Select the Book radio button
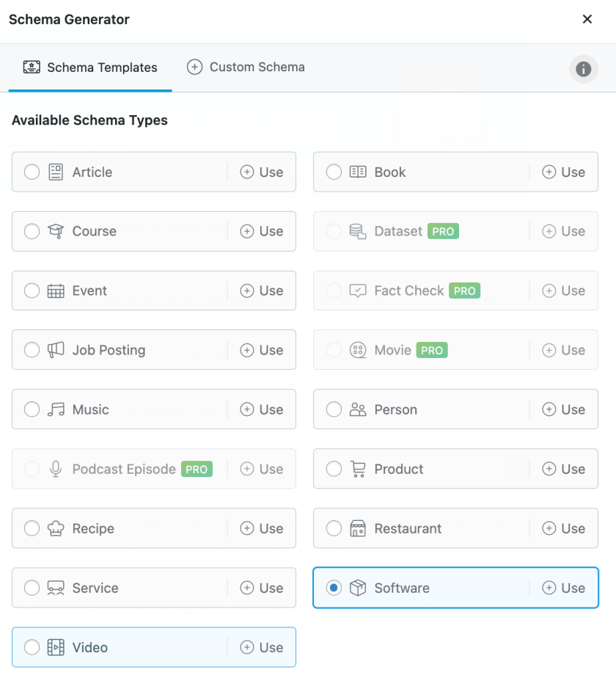Image resolution: width=616 pixels, height=686 pixels. coord(334,172)
